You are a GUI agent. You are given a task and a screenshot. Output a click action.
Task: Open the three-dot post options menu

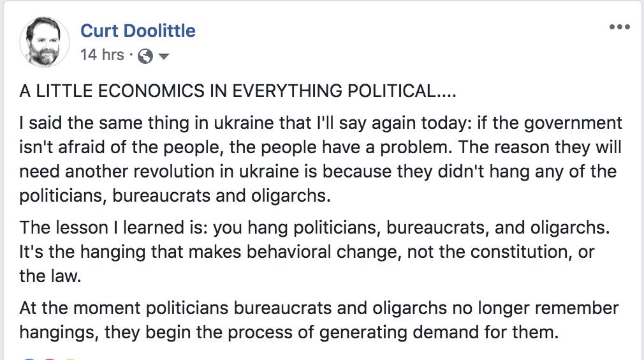click(619, 27)
